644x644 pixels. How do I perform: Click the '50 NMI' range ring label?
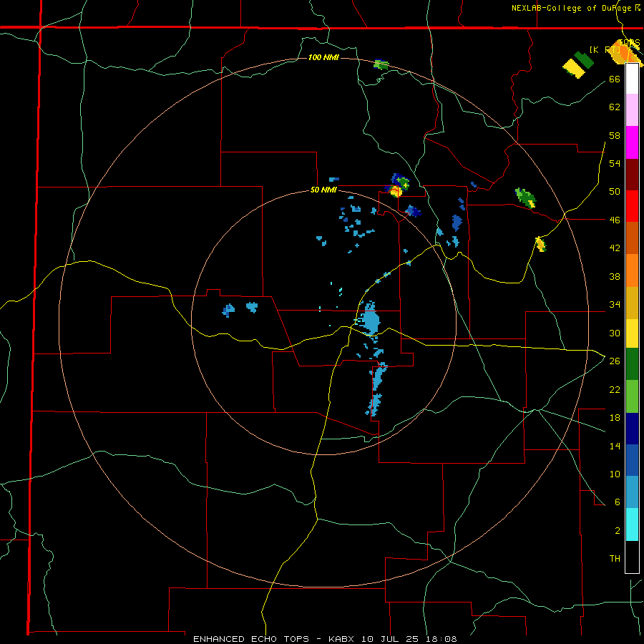(x=323, y=190)
